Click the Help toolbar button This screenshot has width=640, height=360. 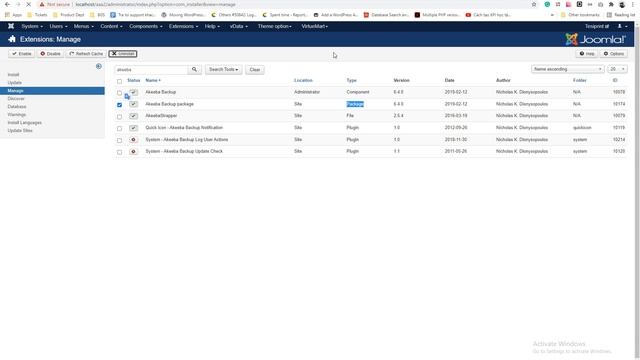(587, 53)
